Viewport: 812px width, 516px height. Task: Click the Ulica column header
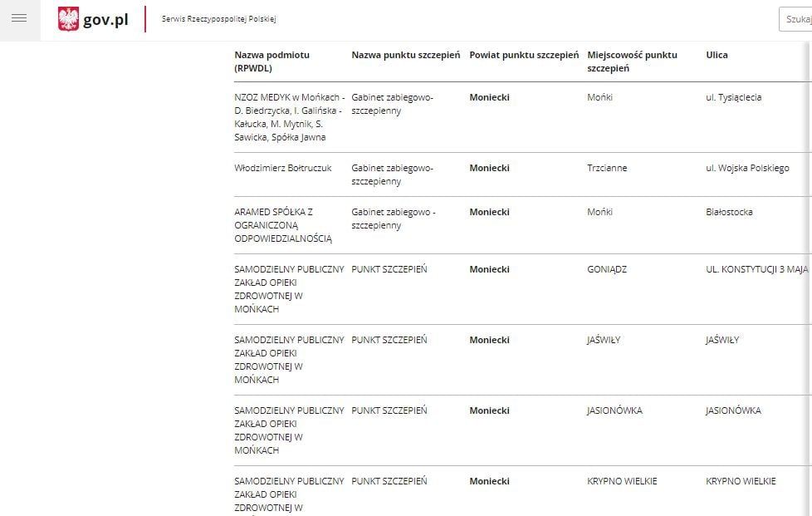(717, 55)
